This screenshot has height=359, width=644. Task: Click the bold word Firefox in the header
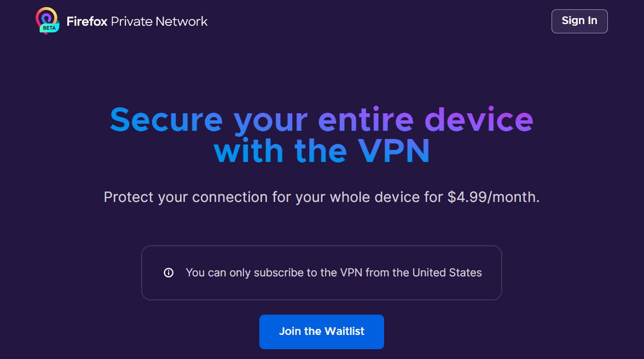tap(87, 21)
